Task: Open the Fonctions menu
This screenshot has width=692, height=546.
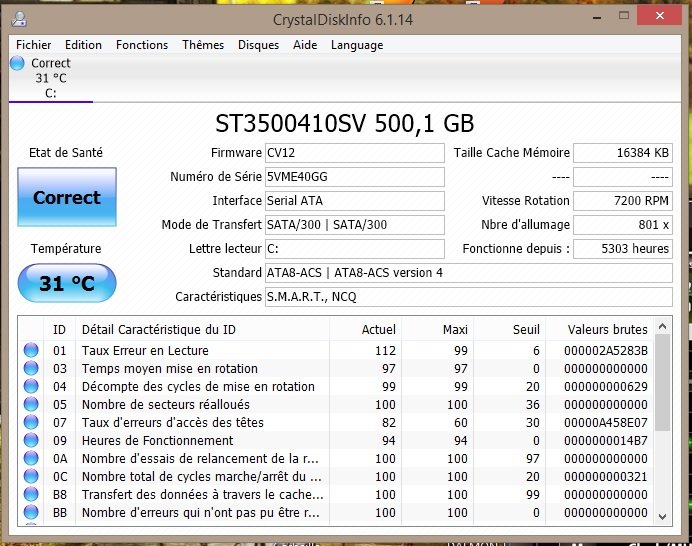Action: (142, 45)
